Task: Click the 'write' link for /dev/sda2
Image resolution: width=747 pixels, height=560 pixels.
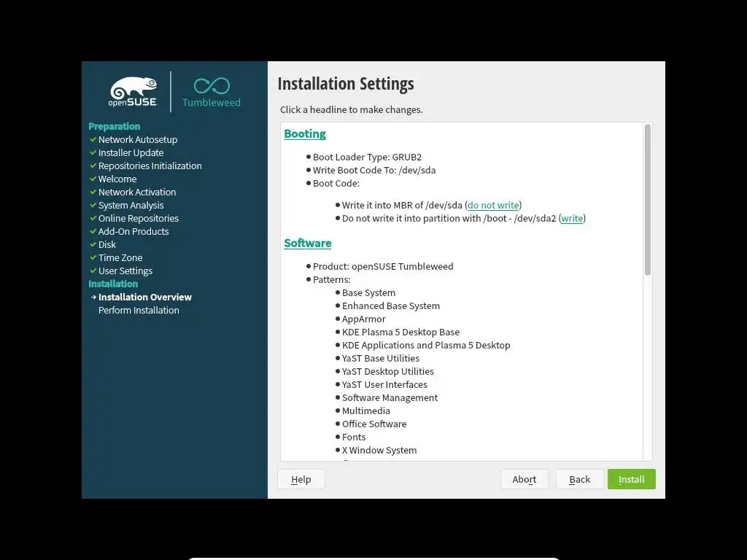Action: [572, 218]
